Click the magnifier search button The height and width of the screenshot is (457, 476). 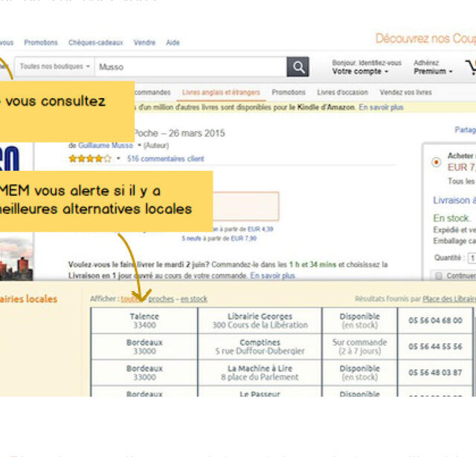[297, 67]
